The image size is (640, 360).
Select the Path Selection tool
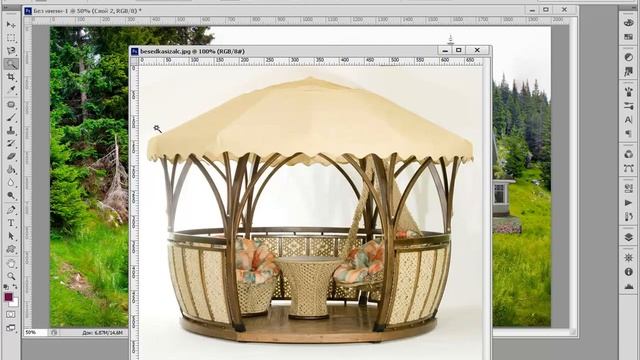coord(11,236)
